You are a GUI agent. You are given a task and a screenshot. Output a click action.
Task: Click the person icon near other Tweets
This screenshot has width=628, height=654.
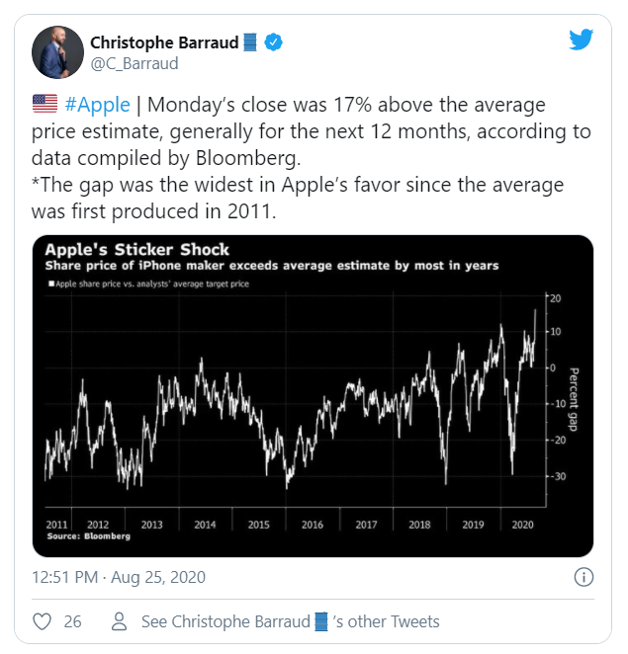click(x=120, y=622)
